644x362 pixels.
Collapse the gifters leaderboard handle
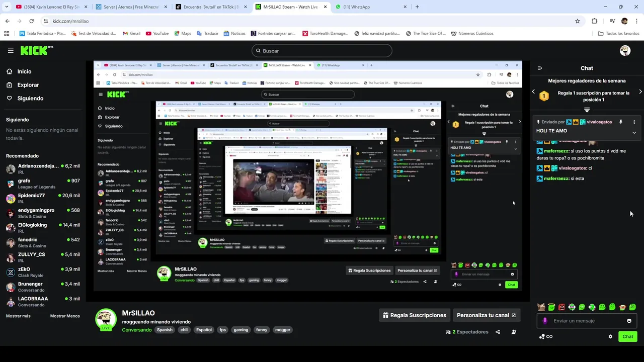[587, 110]
